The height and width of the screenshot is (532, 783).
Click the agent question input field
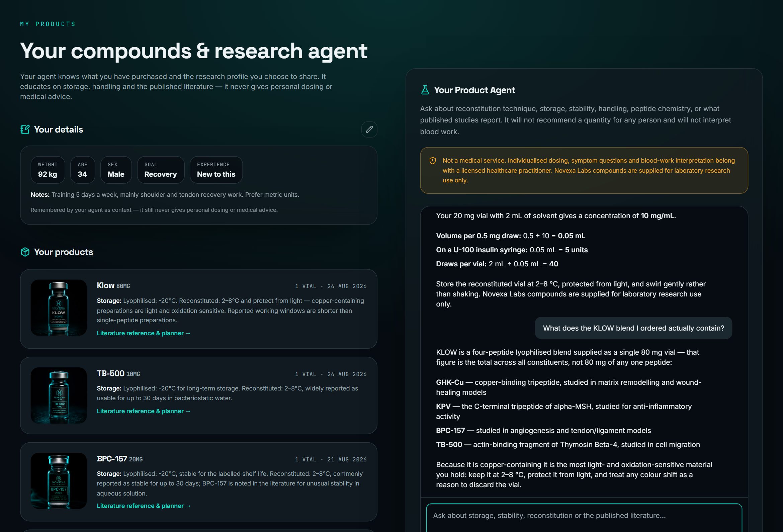pyautogui.click(x=584, y=517)
